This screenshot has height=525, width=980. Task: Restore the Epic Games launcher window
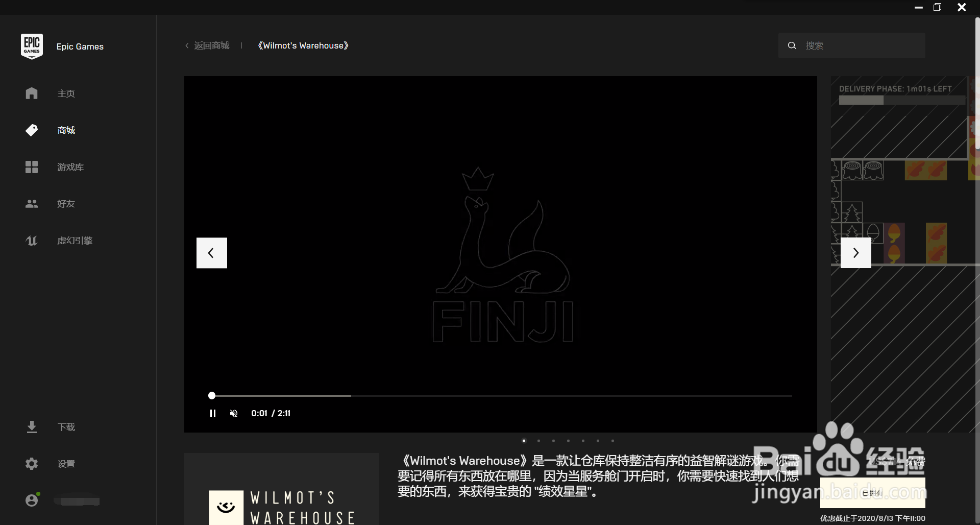pyautogui.click(x=937, y=7)
